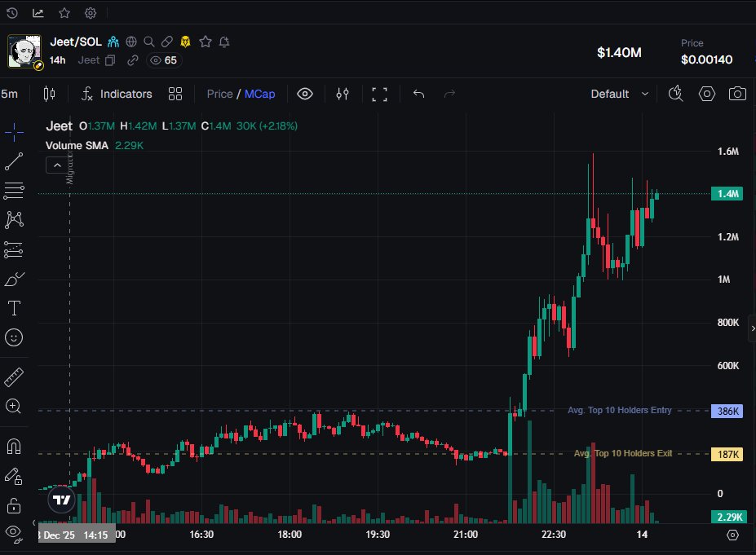The width and height of the screenshot is (756, 555).
Task: Open the Default layout dropdown
Action: pos(618,94)
